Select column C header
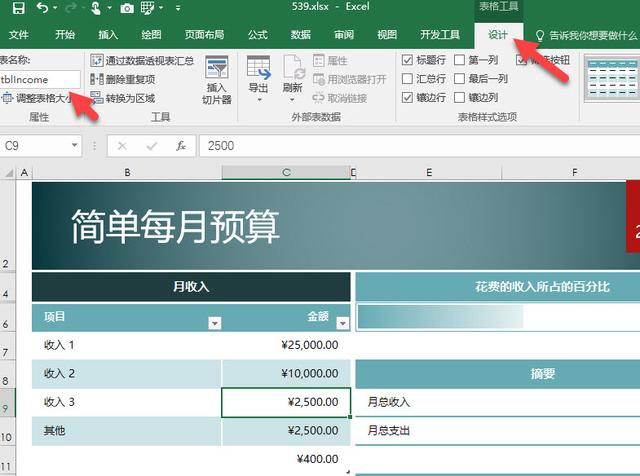This screenshot has width=640, height=476. (x=286, y=173)
